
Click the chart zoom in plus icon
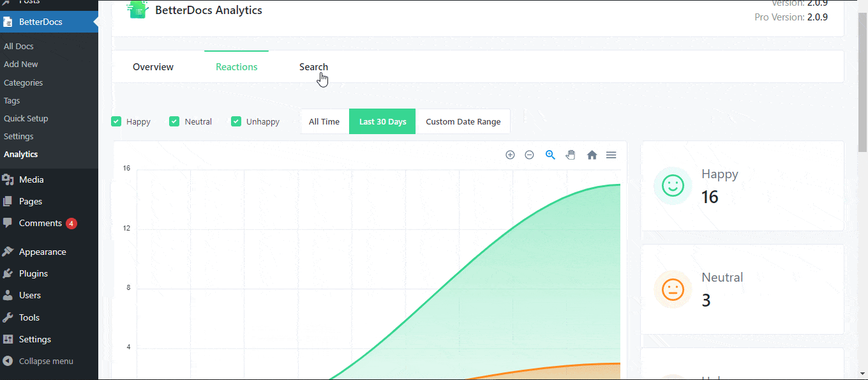coord(510,155)
